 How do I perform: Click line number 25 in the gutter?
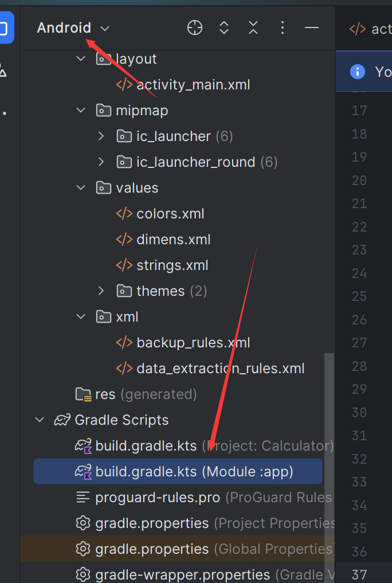tap(359, 296)
